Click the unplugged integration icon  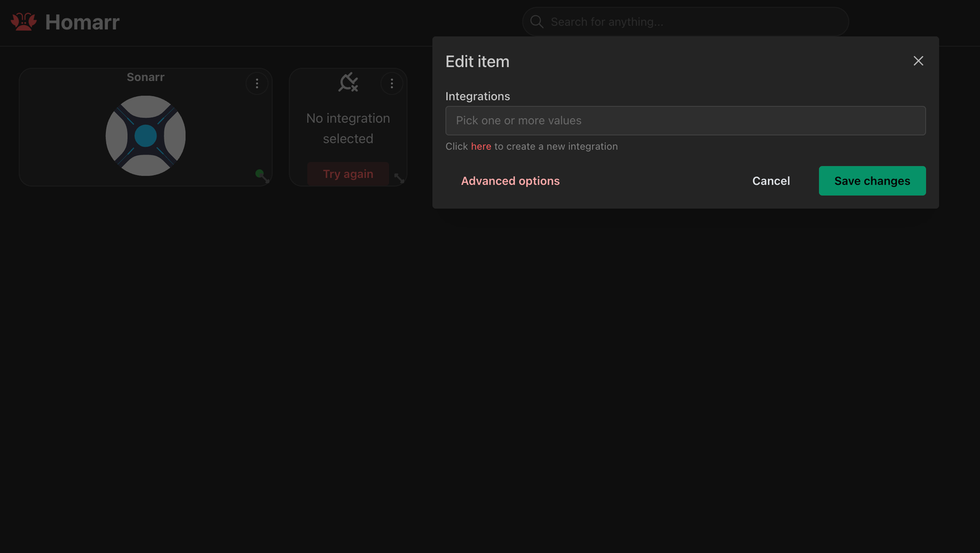[348, 82]
